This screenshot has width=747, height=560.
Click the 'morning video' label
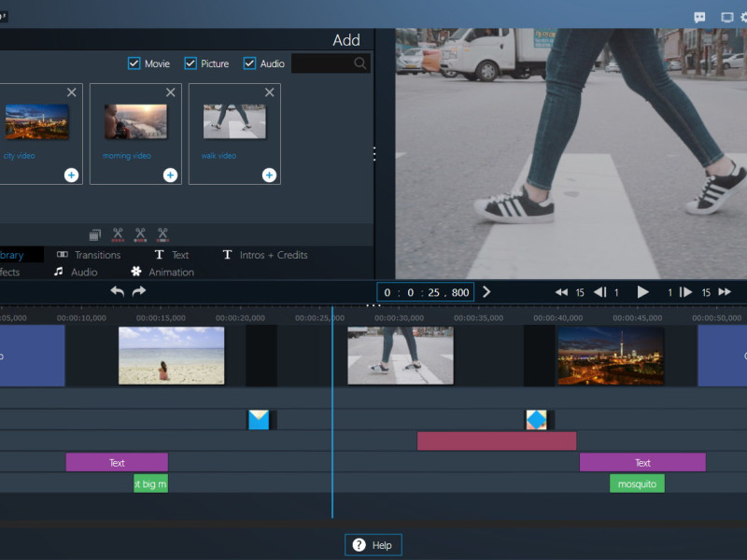coord(127,156)
